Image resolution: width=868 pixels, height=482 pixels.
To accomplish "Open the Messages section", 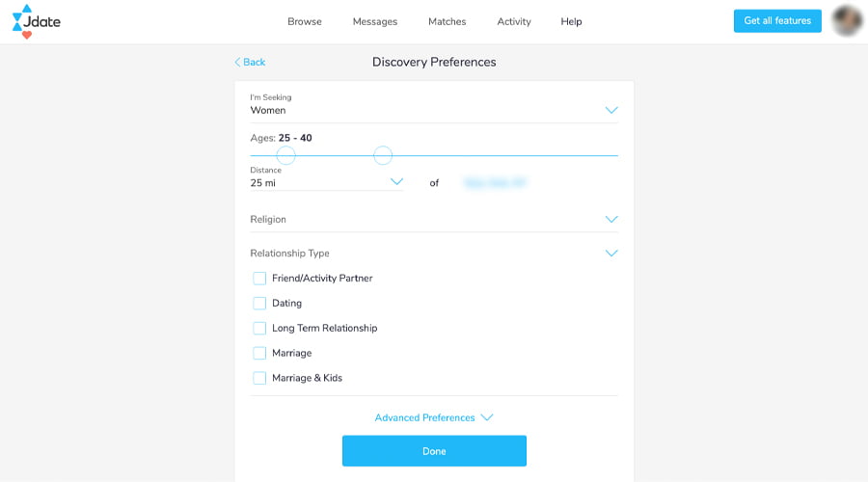I will coord(375,21).
